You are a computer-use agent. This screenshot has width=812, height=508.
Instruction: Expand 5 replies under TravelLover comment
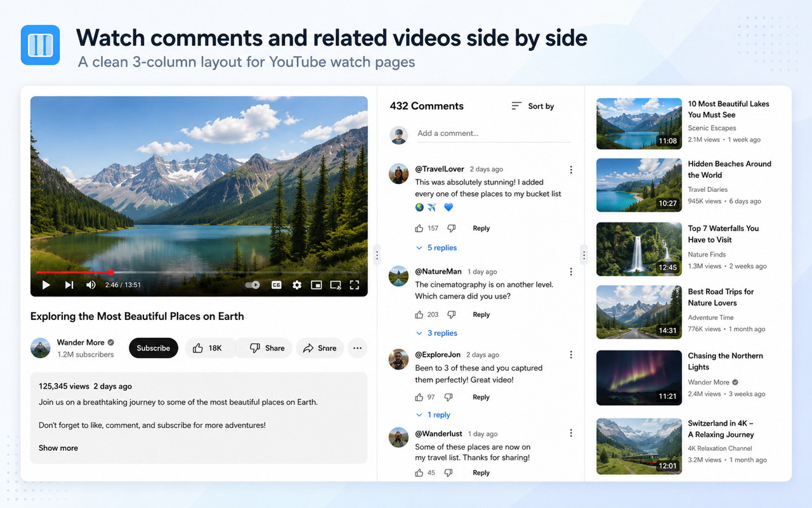(x=436, y=248)
